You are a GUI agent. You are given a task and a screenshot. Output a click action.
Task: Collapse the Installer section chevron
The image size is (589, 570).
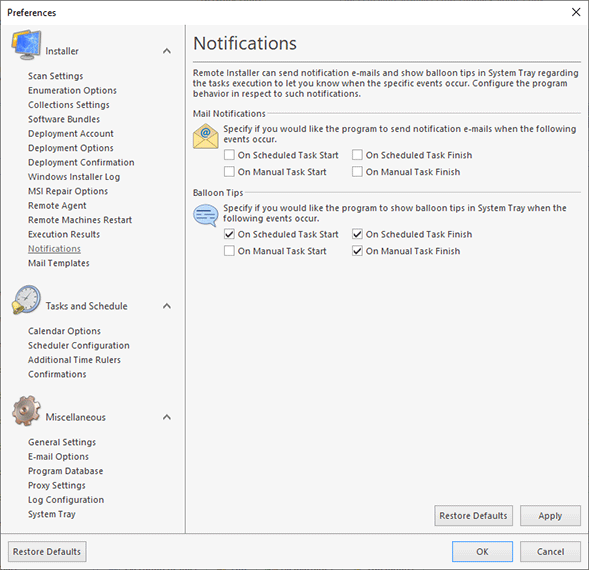tap(167, 51)
